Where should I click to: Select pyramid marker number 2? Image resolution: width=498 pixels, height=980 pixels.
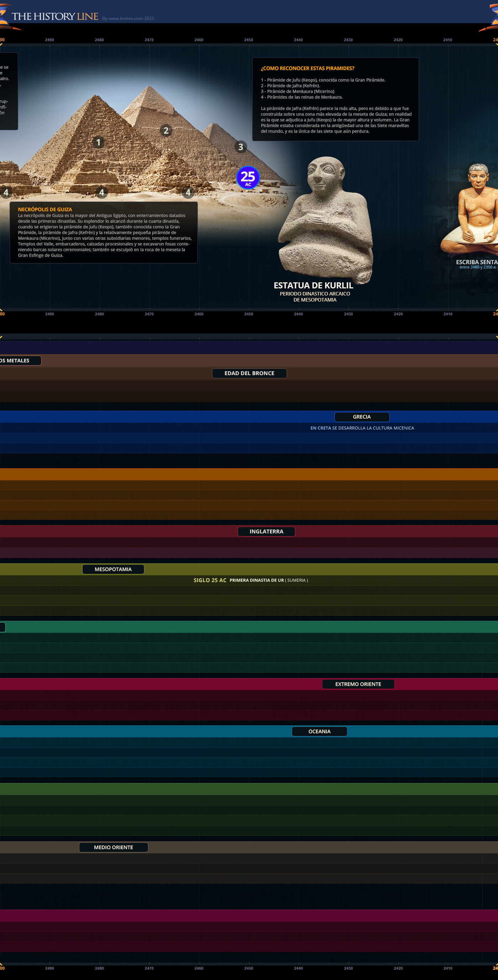coord(166,131)
